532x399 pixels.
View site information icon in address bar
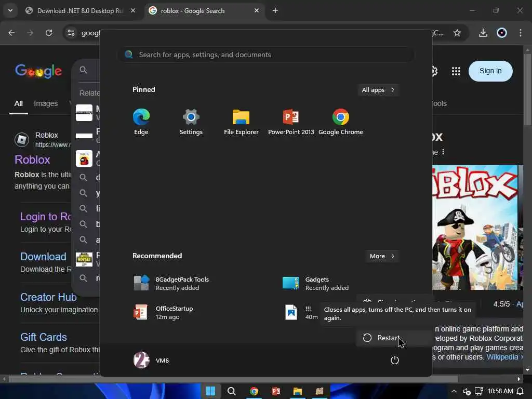tap(71, 33)
